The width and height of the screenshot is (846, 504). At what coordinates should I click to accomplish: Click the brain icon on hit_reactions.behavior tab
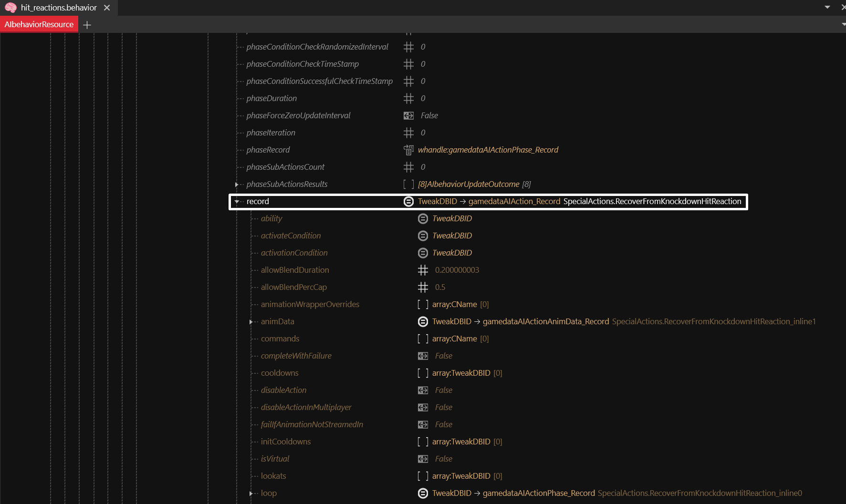10,8
